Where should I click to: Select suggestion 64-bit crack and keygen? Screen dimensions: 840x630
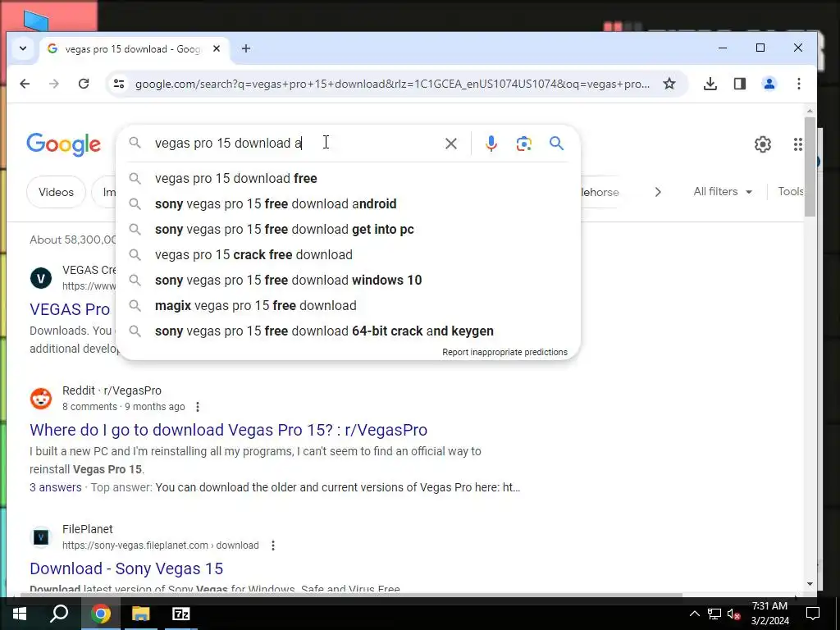click(348, 331)
